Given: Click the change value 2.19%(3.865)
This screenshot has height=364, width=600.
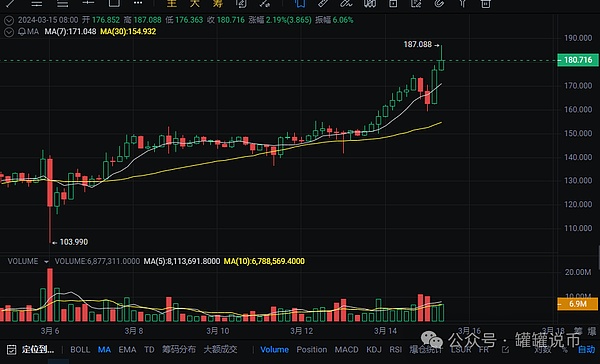Looking at the screenshot, I should [289, 20].
